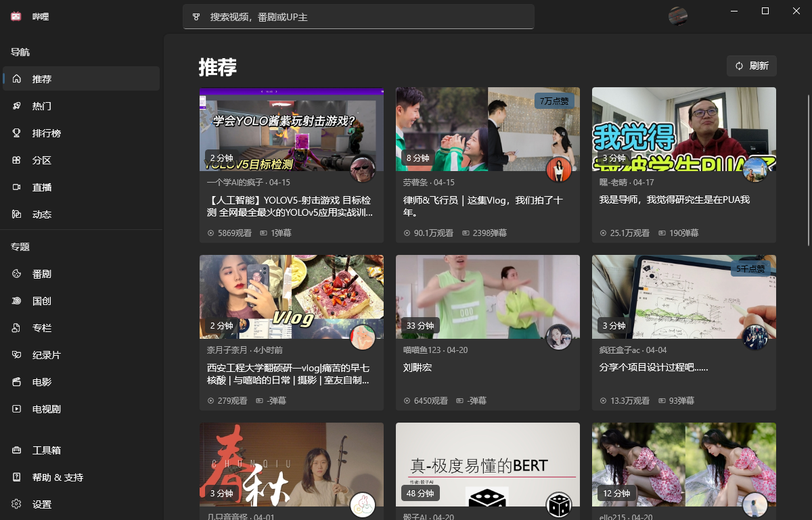Open the 排行榜 navigation item
The height and width of the screenshot is (520, 812).
[81, 133]
